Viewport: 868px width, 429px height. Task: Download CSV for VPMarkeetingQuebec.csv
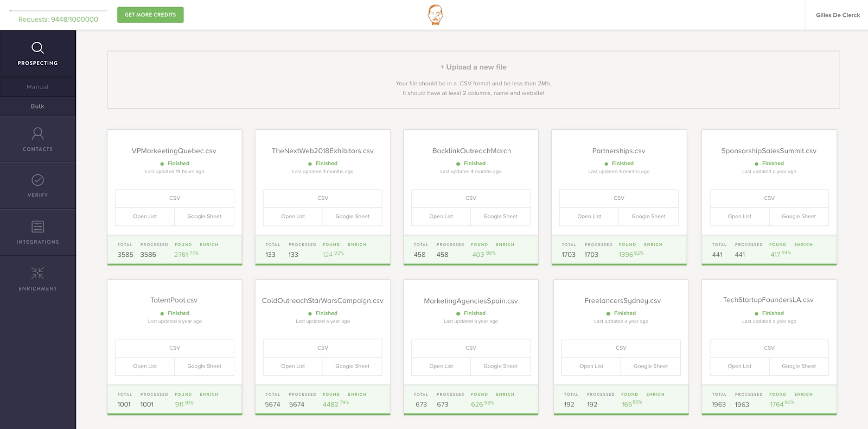[x=175, y=198]
